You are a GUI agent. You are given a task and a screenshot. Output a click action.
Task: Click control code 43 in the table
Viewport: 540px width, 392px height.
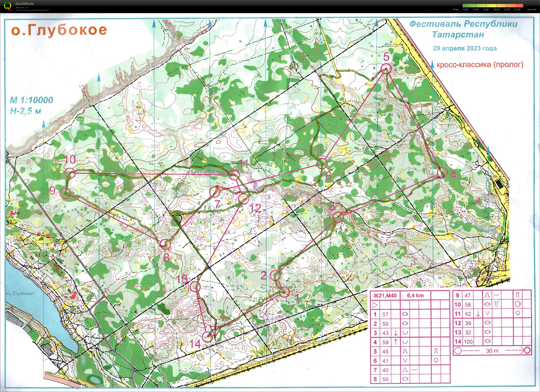click(x=385, y=333)
